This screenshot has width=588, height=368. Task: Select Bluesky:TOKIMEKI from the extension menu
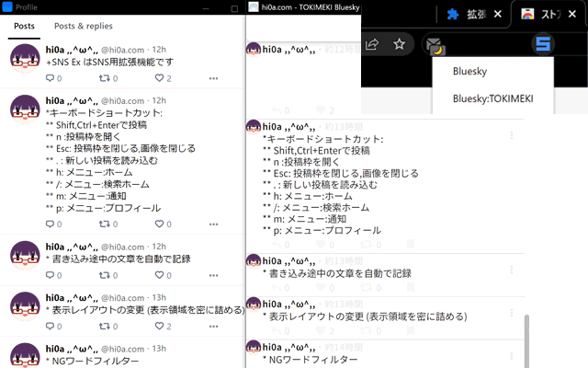492,98
